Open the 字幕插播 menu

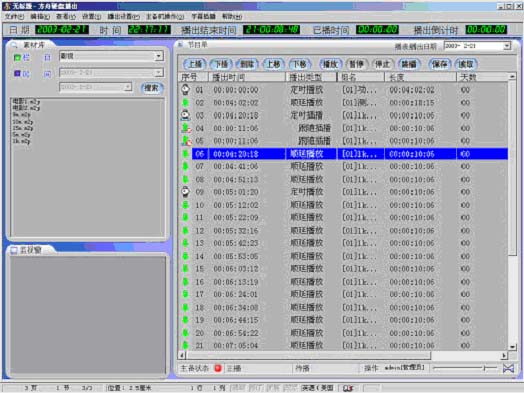pos(203,16)
